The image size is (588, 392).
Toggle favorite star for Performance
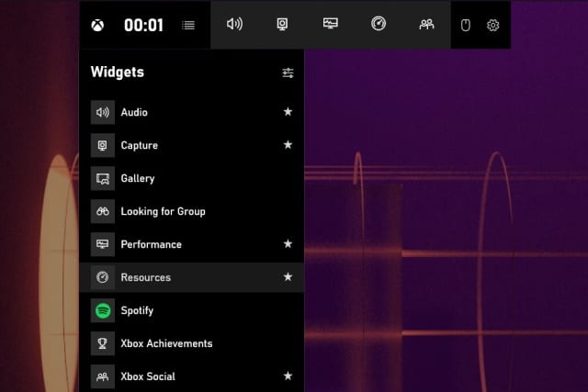click(x=288, y=244)
